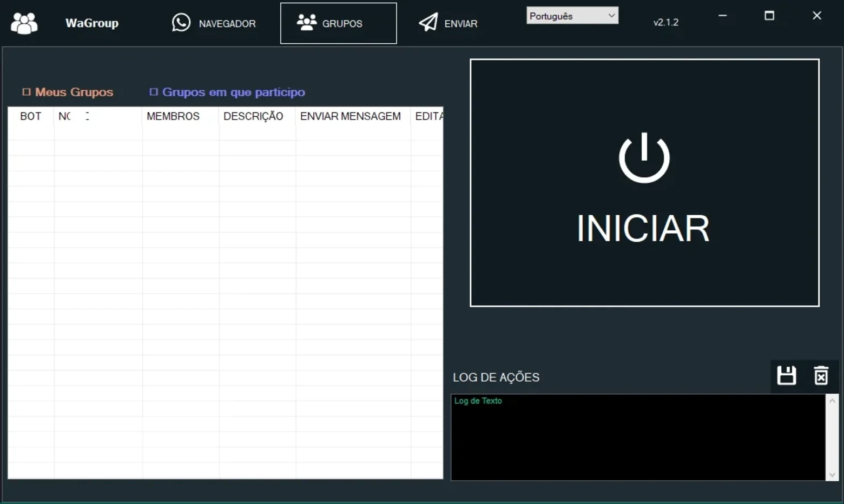
Task: Close the WaGroup window
Action: pyautogui.click(x=817, y=16)
